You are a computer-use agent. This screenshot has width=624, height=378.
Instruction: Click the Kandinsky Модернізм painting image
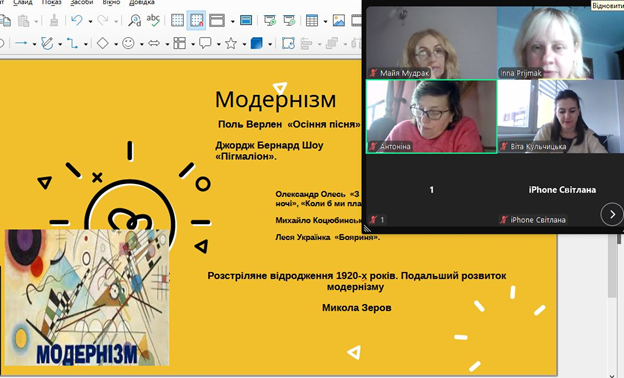[x=87, y=297]
